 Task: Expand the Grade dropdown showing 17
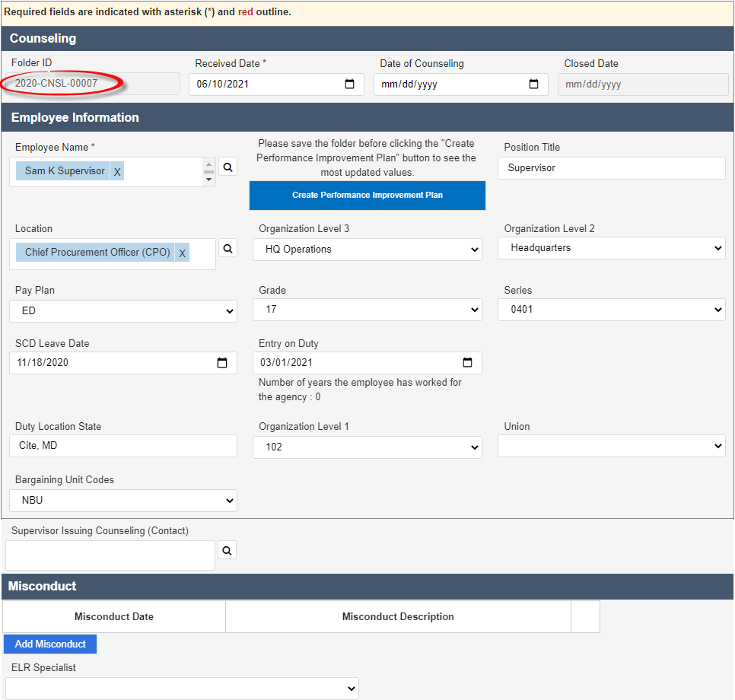click(x=367, y=310)
